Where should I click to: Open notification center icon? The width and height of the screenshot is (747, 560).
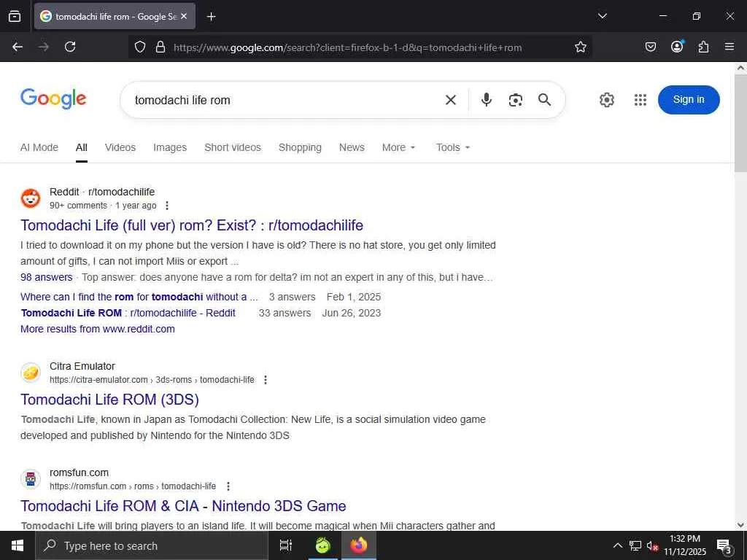724,545
